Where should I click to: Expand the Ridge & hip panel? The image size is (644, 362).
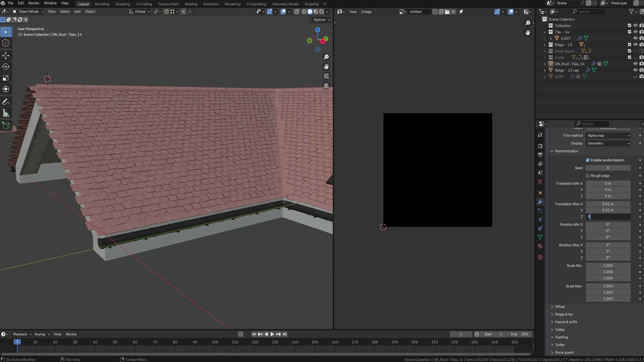[552, 314]
